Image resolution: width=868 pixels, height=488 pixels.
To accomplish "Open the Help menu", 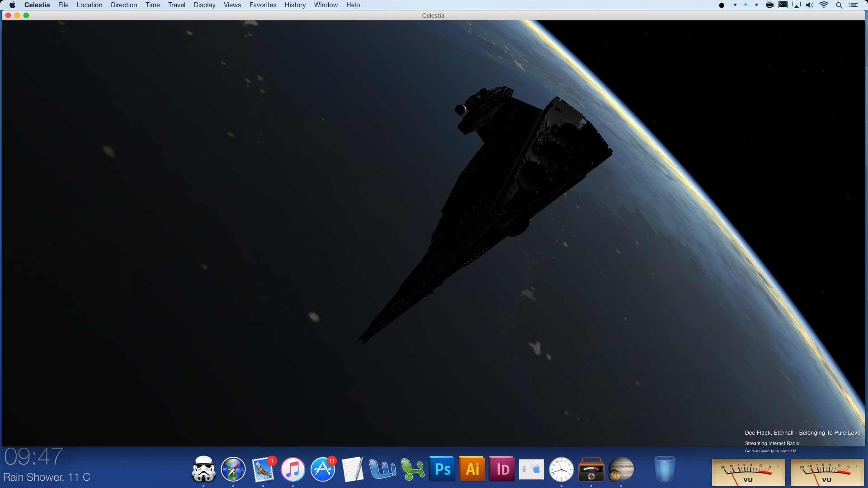I will [353, 5].
